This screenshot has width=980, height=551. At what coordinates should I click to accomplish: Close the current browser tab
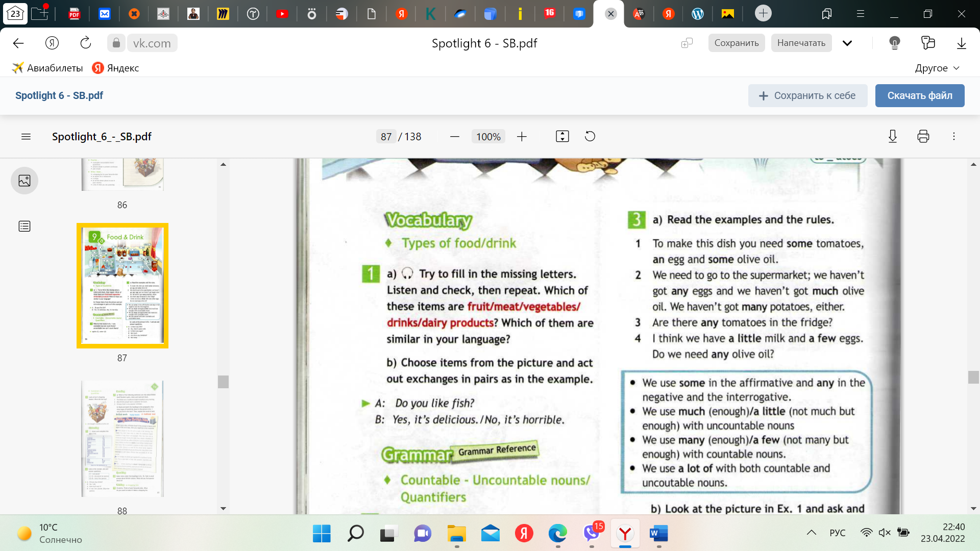point(611,14)
